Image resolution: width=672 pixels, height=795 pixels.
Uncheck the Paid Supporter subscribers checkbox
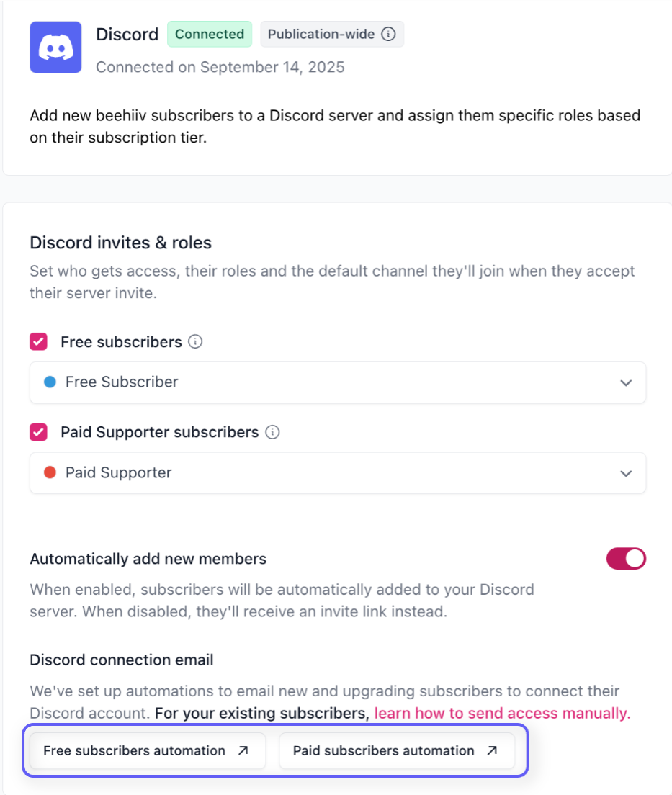coord(39,433)
